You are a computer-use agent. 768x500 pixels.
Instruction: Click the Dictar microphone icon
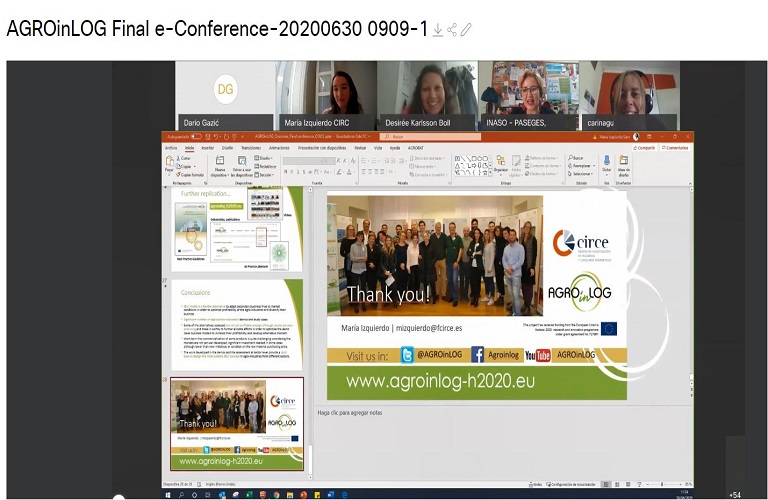coord(606,164)
